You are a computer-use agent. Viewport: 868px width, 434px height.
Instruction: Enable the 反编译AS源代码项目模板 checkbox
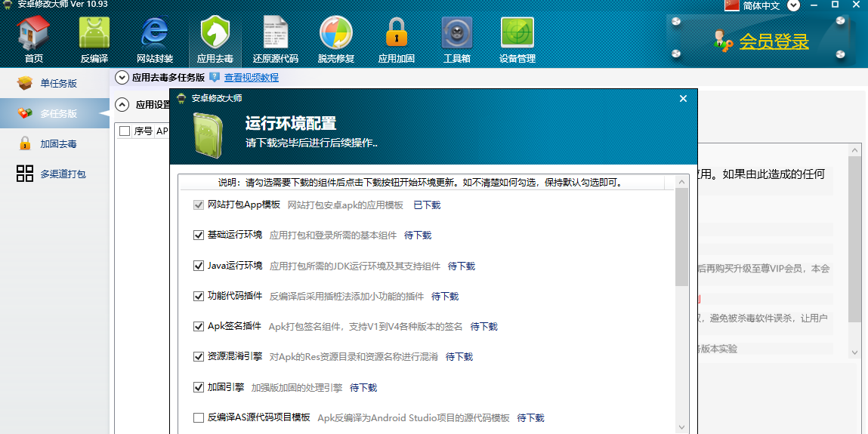[199, 417]
